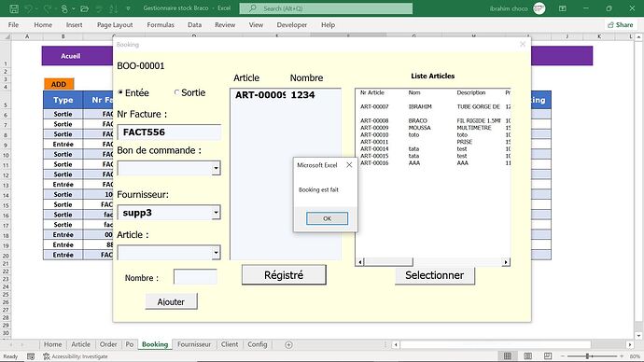This screenshot has width=644, height=362.
Task: Close the Booking form window
Action: [523, 45]
